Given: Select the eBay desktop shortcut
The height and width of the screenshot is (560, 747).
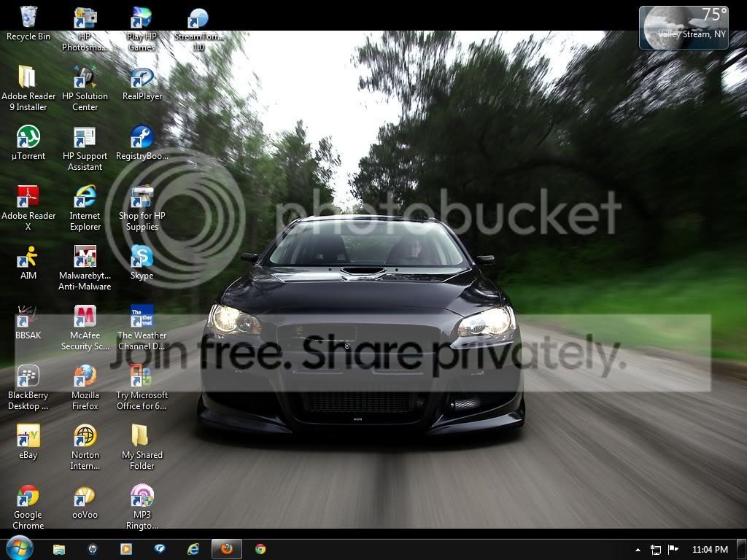Looking at the screenshot, I should click(28, 443).
